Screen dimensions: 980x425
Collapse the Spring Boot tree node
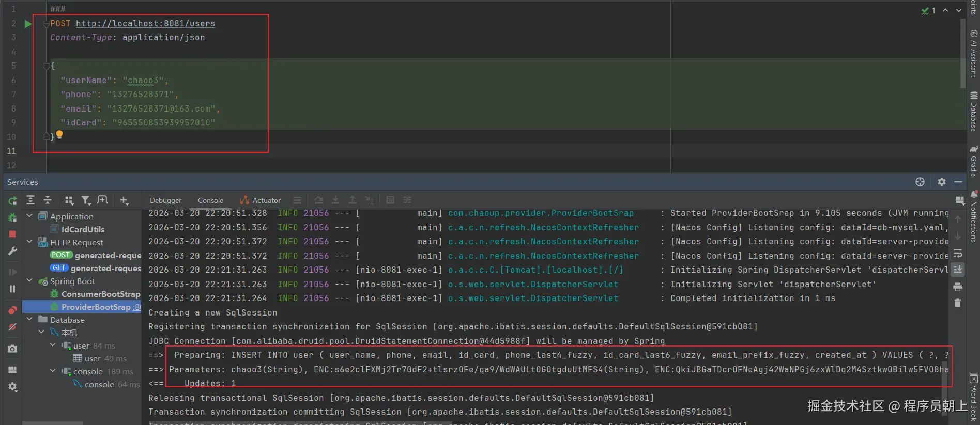tap(29, 280)
